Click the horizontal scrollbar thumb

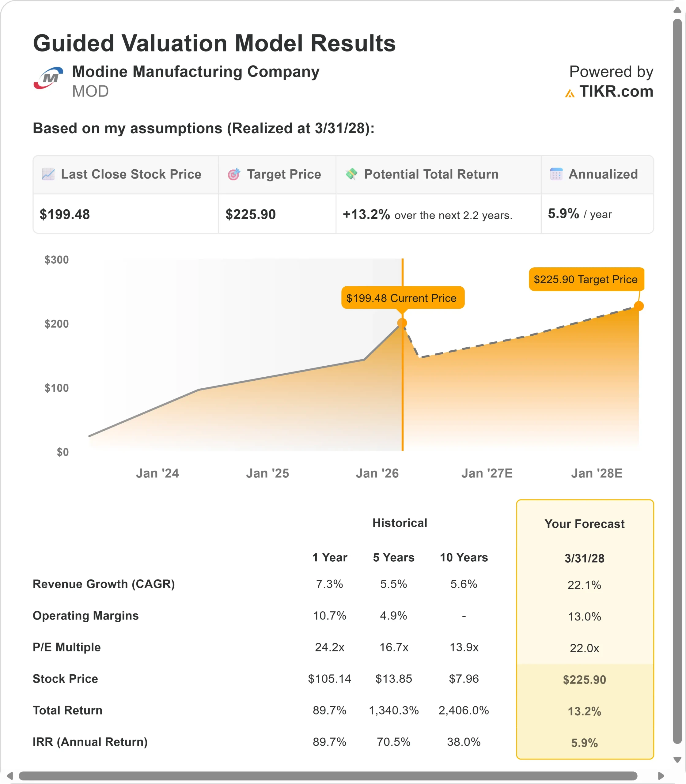tap(328, 776)
